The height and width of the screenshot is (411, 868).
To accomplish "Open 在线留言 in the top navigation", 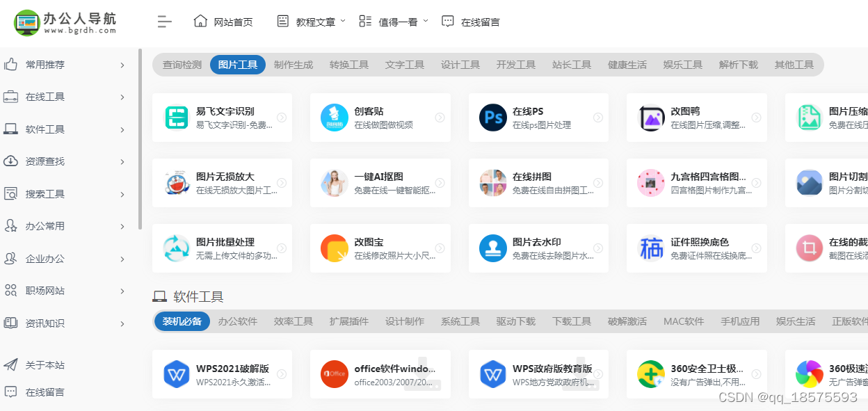I will pyautogui.click(x=471, y=22).
